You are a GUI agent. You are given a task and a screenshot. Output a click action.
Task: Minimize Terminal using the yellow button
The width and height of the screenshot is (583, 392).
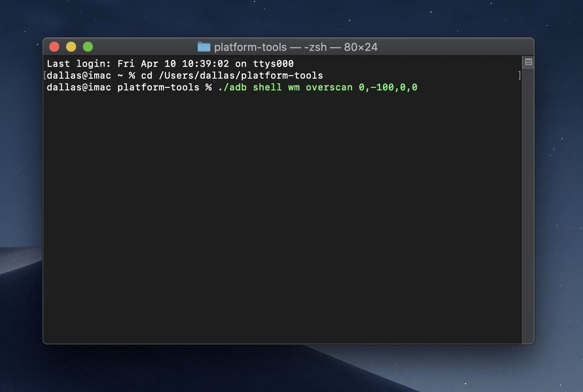pyautogui.click(x=71, y=47)
